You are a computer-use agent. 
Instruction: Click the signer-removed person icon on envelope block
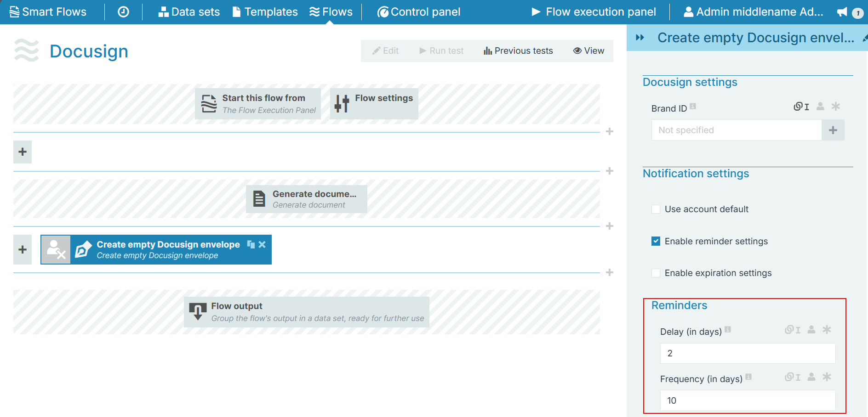tap(56, 249)
